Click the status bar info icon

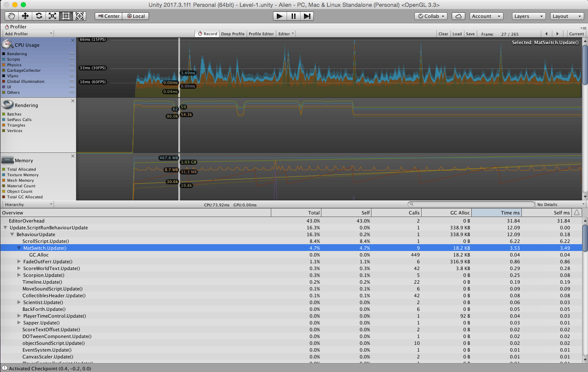click(x=4, y=368)
